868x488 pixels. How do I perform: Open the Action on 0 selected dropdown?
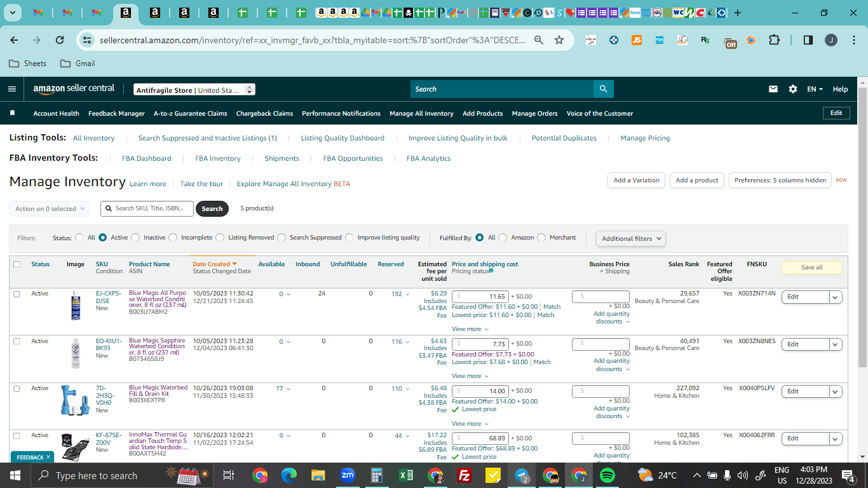50,208
